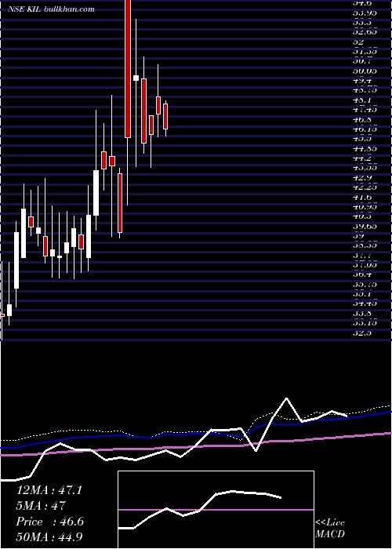Click the 37.7 price axis label
This screenshot has width=392, height=549.
pyautogui.click(x=361, y=256)
